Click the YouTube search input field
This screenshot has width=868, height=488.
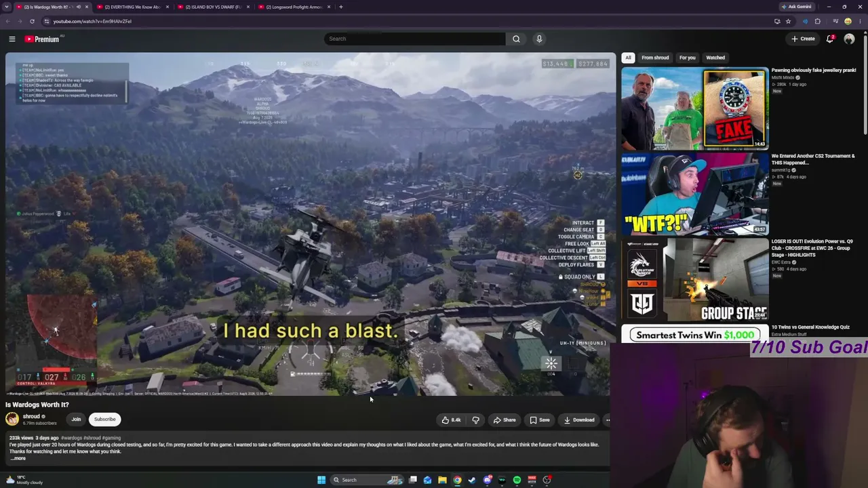[414, 39]
